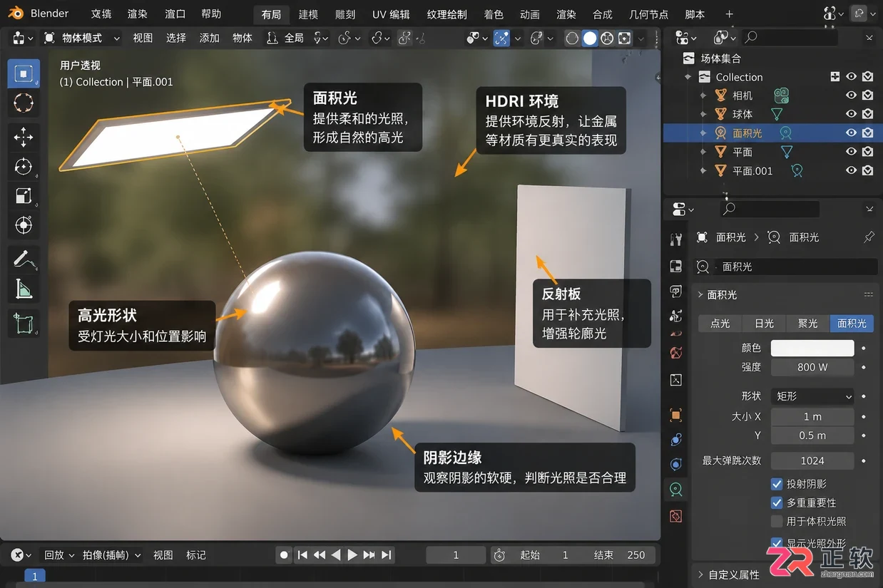The image size is (883, 588).
Task: Disable the 多重重要性 checkbox
Action: (777, 502)
